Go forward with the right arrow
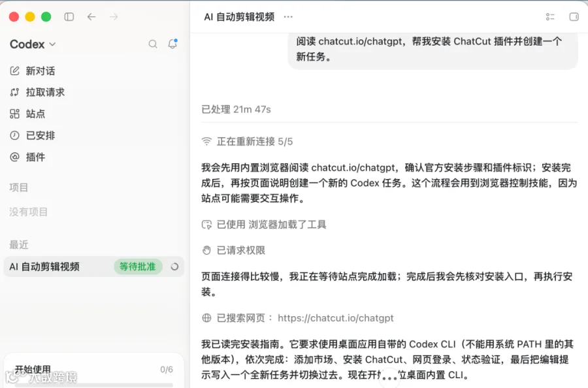Image resolution: width=588 pixels, height=388 pixels. (x=114, y=17)
